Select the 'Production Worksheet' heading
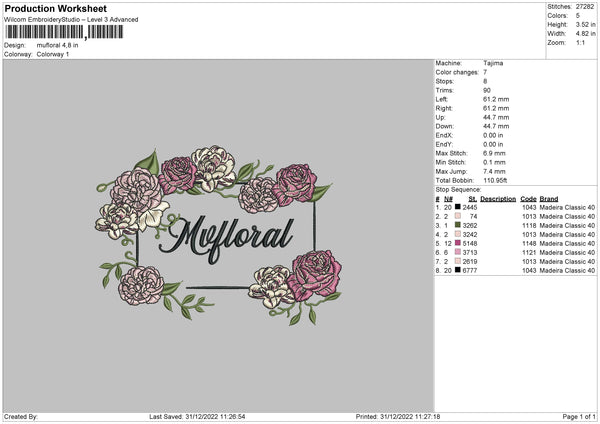Image resolution: width=600 pixels, height=424 pixels. [x=55, y=8]
